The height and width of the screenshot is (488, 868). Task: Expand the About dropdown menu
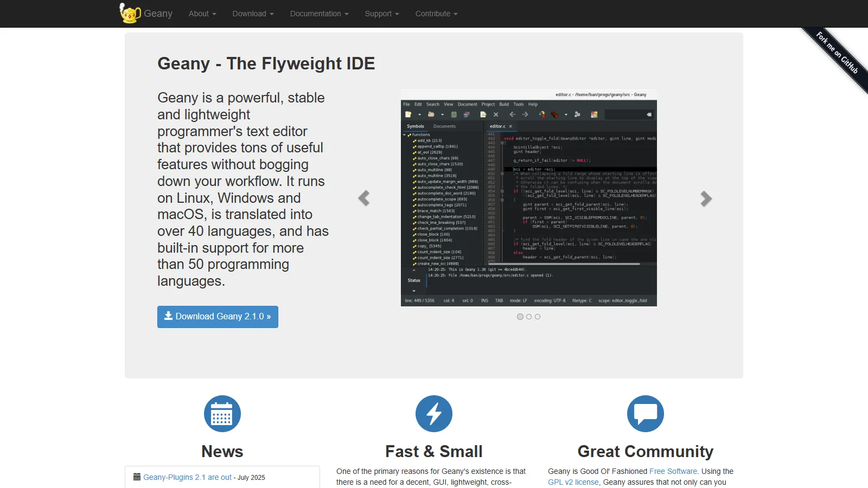coord(202,14)
